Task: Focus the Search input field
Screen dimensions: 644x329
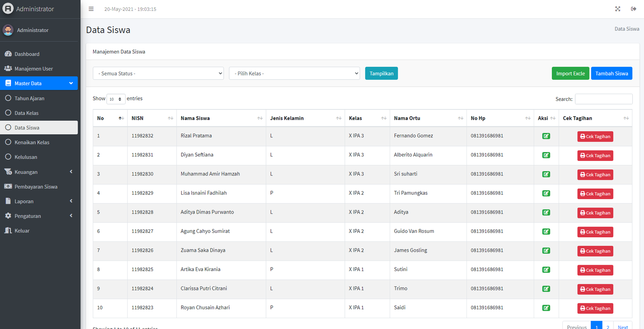Action: (x=603, y=99)
